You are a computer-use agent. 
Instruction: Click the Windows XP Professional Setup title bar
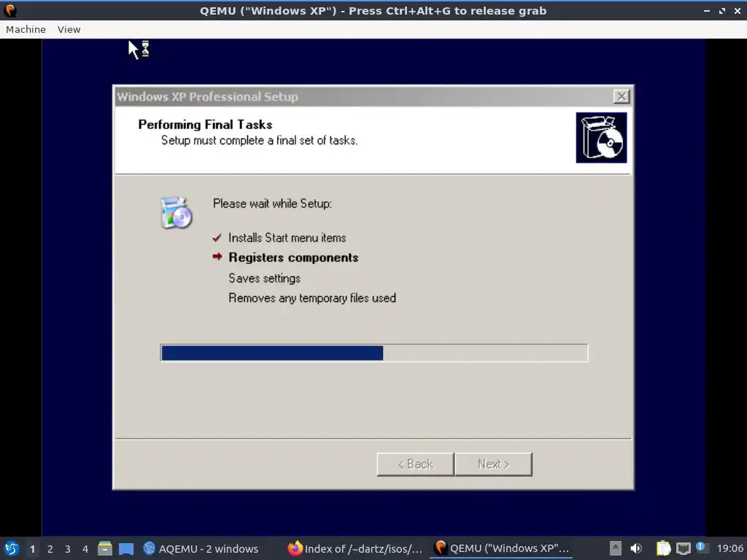pos(365,97)
